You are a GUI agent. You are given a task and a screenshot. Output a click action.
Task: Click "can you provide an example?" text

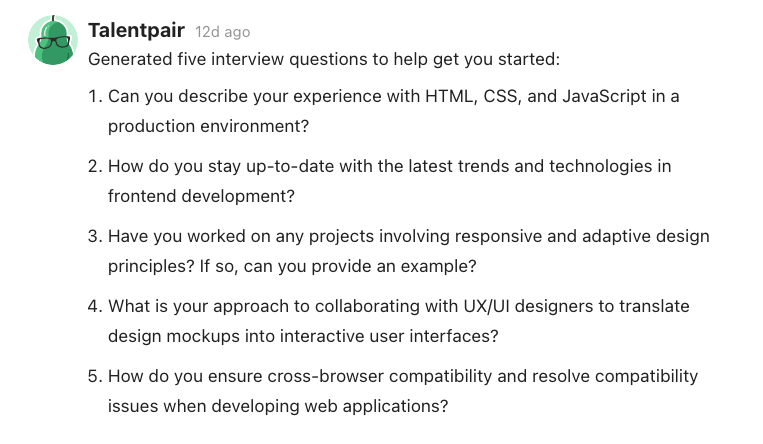(375, 267)
